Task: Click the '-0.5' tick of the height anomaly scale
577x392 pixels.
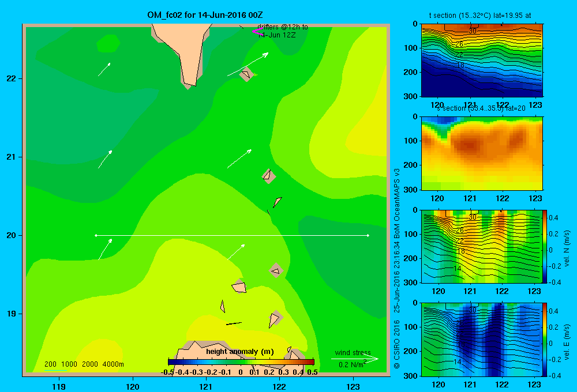Action: [x=167, y=372]
